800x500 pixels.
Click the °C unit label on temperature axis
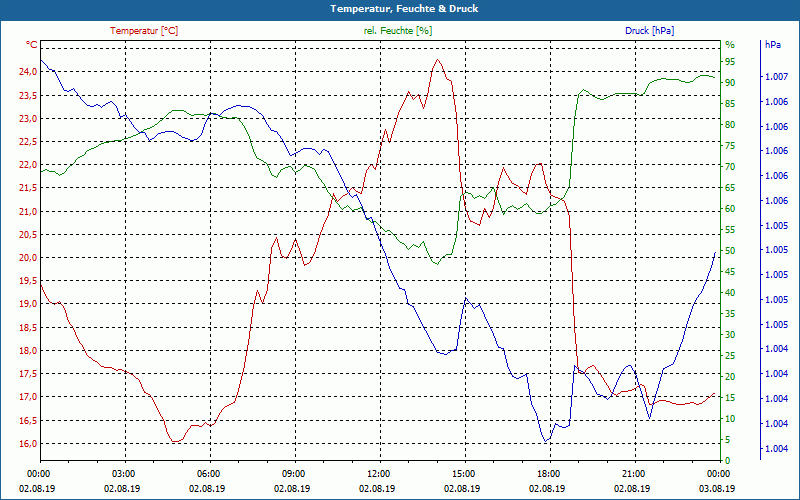pyautogui.click(x=32, y=45)
